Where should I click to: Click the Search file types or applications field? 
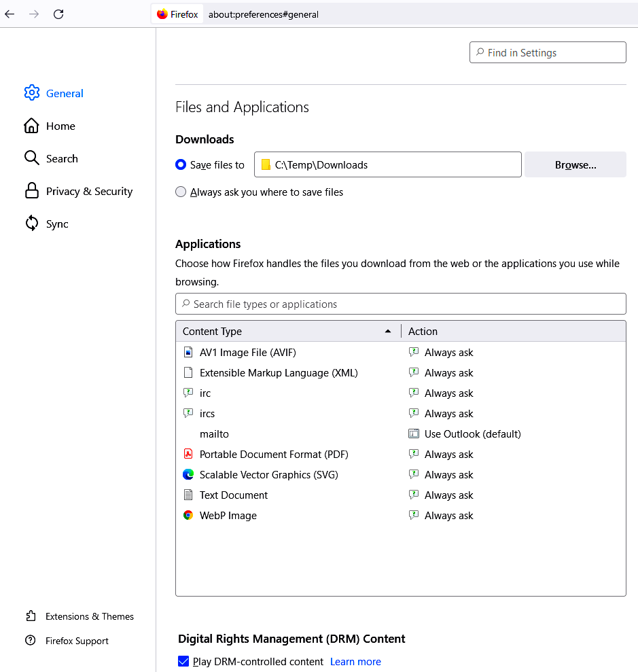(x=401, y=304)
